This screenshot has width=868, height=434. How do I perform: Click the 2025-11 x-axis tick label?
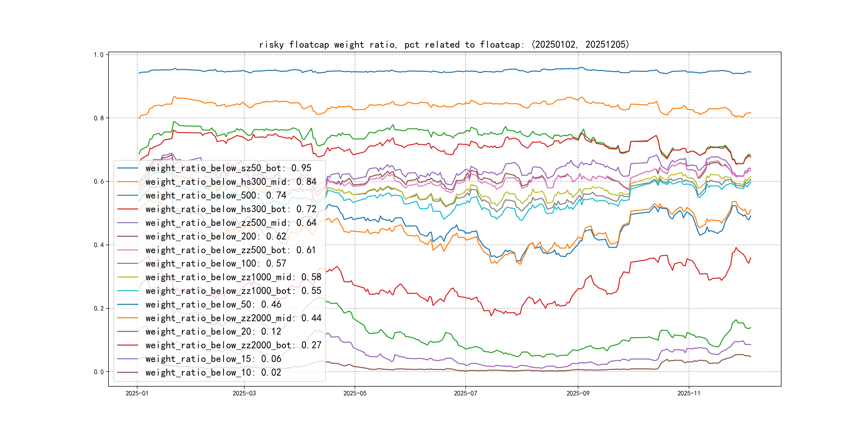tap(689, 393)
